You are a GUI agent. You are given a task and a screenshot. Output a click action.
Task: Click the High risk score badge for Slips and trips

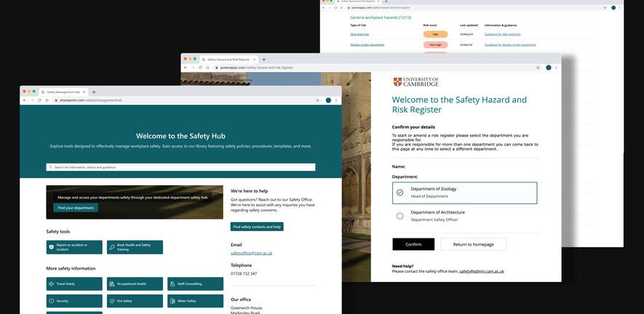(x=435, y=34)
